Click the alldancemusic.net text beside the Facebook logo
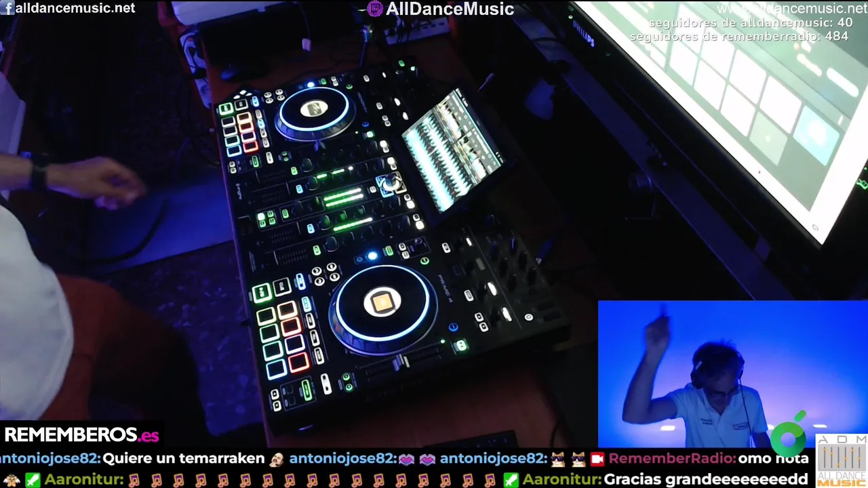This screenshot has height=488, width=868. coord(75,8)
